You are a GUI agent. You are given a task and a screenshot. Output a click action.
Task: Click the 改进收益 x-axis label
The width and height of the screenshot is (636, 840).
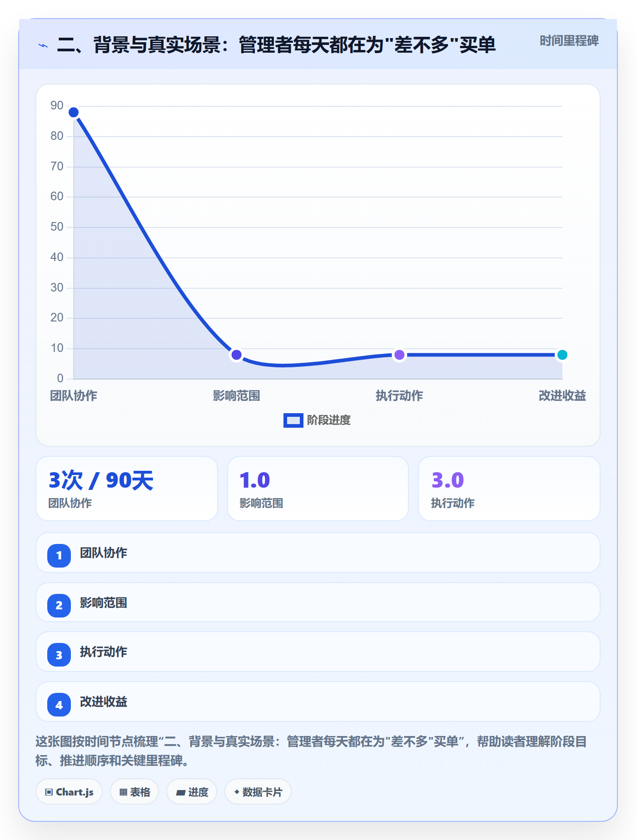pyautogui.click(x=562, y=396)
